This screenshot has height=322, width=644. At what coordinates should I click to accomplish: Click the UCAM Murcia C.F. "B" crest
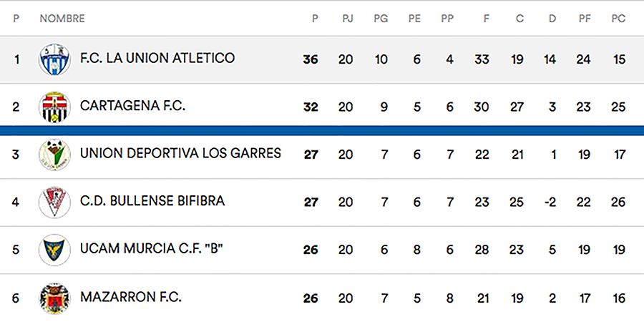click(x=54, y=250)
